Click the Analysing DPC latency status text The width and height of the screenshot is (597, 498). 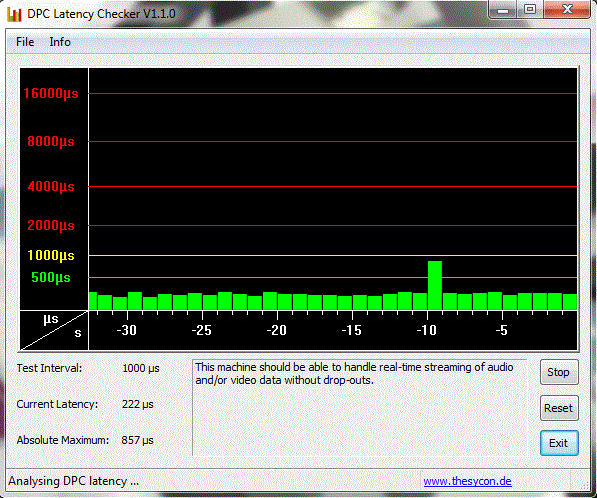click(73, 481)
